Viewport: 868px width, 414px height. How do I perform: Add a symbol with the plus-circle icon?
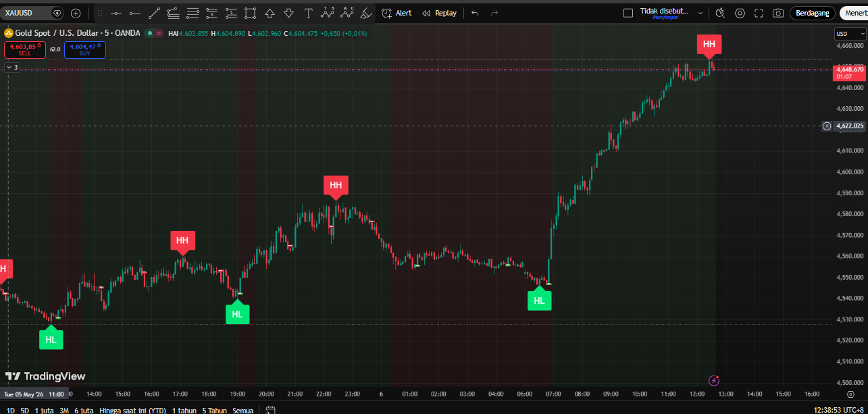coord(76,13)
